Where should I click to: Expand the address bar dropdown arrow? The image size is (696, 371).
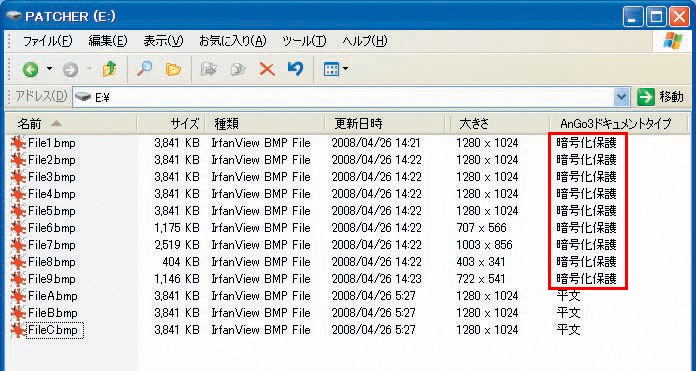[x=622, y=97]
